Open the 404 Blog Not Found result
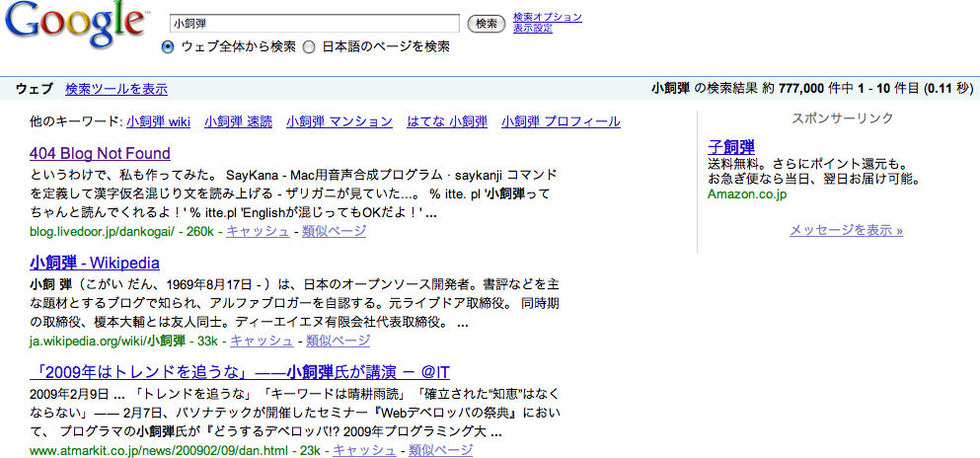Screen dimensions: 980x458 [100, 154]
